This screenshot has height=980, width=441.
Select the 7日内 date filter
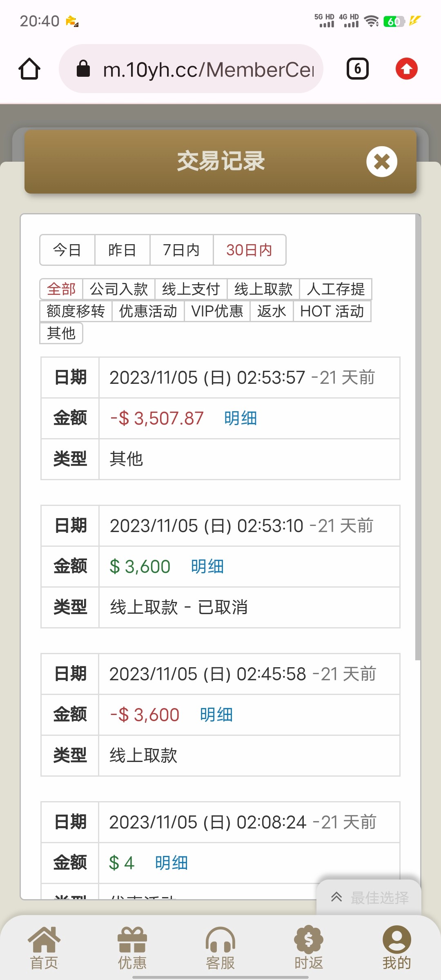click(x=181, y=250)
